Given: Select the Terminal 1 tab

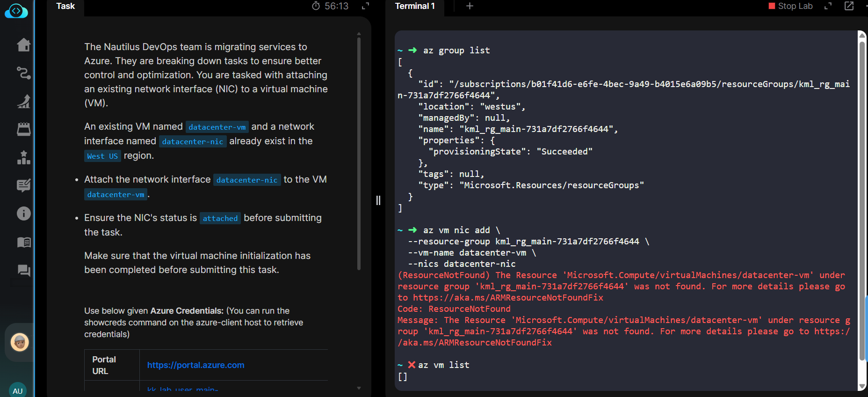Looking at the screenshot, I should [415, 6].
